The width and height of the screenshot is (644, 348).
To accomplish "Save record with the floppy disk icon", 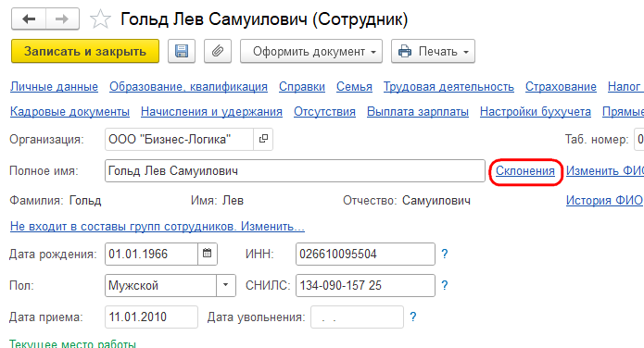I will (182, 51).
